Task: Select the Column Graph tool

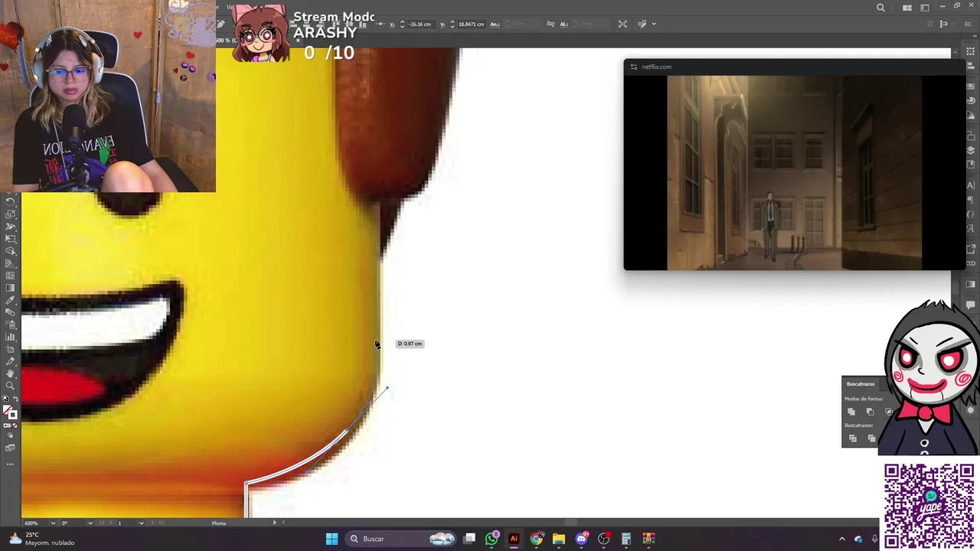Action: click(x=10, y=337)
